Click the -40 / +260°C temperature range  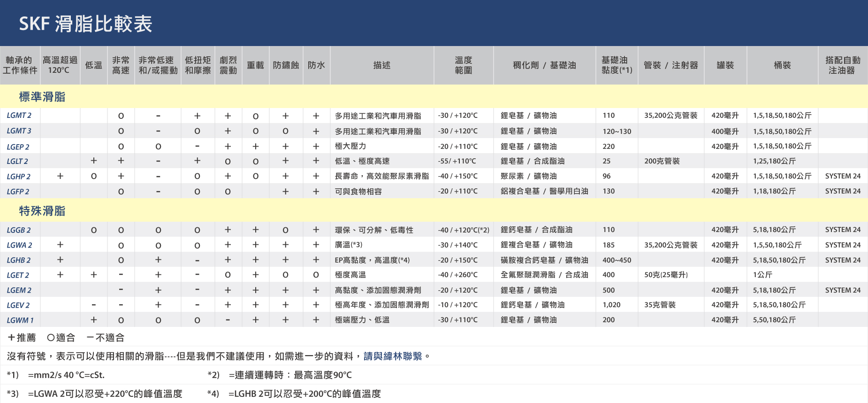(x=458, y=275)
